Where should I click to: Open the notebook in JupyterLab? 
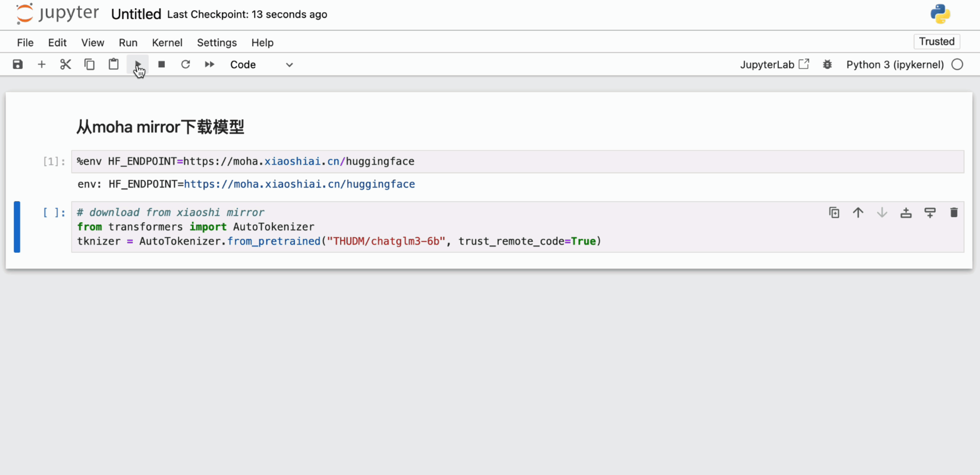coord(774,64)
